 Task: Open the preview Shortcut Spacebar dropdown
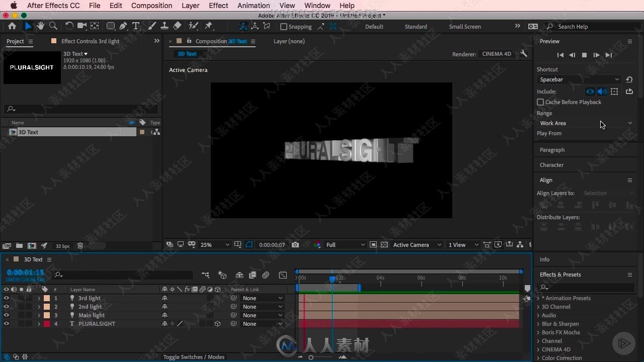[580, 79]
